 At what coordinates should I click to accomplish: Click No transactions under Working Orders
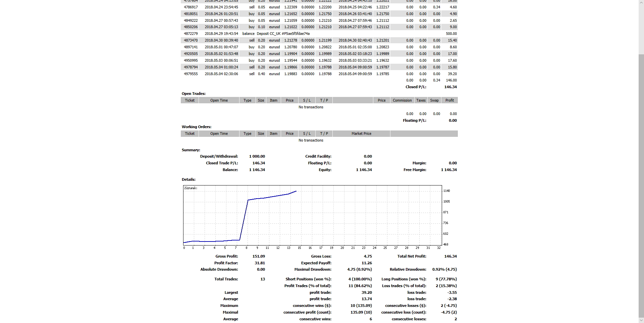tap(311, 140)
